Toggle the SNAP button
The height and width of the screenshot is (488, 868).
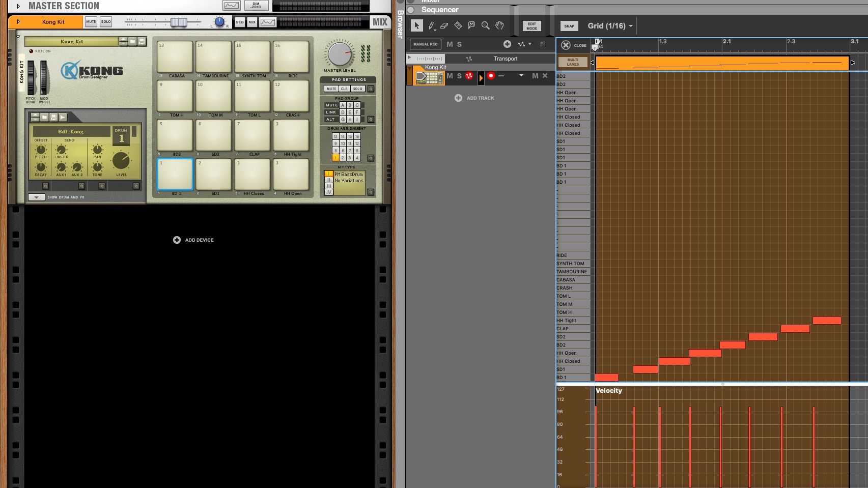coord(569,26)
